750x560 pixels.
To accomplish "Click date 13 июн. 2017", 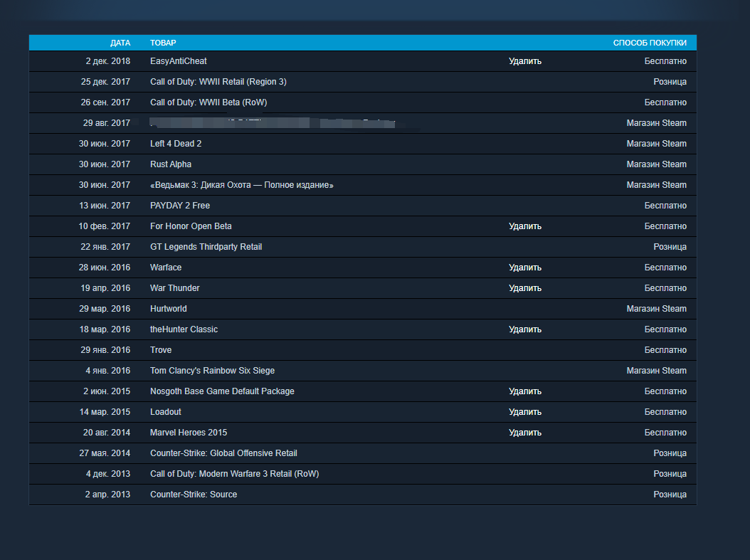I will point(105,206).
